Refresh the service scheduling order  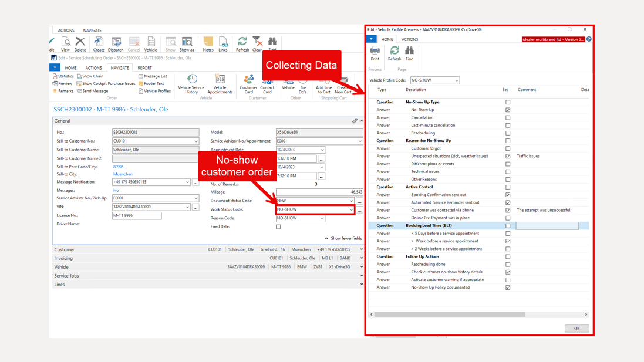coord(242,43)
